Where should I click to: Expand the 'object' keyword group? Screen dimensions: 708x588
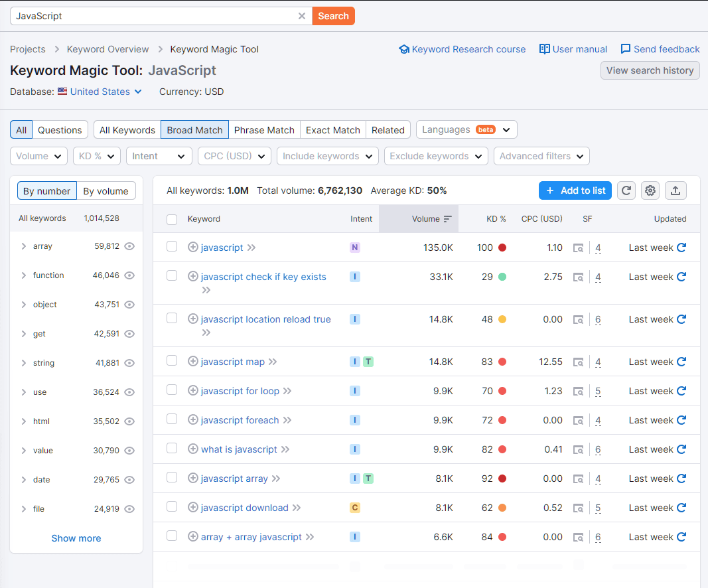tap(23, 305)
